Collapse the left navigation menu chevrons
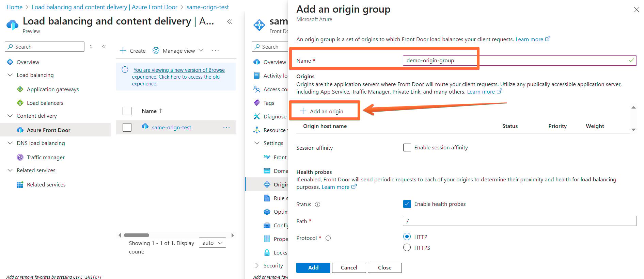644x279 pixels. (104, 47)
